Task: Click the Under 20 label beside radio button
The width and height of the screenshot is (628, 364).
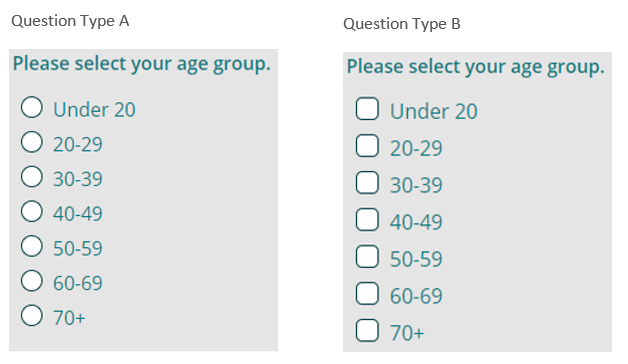Action: 95,110
